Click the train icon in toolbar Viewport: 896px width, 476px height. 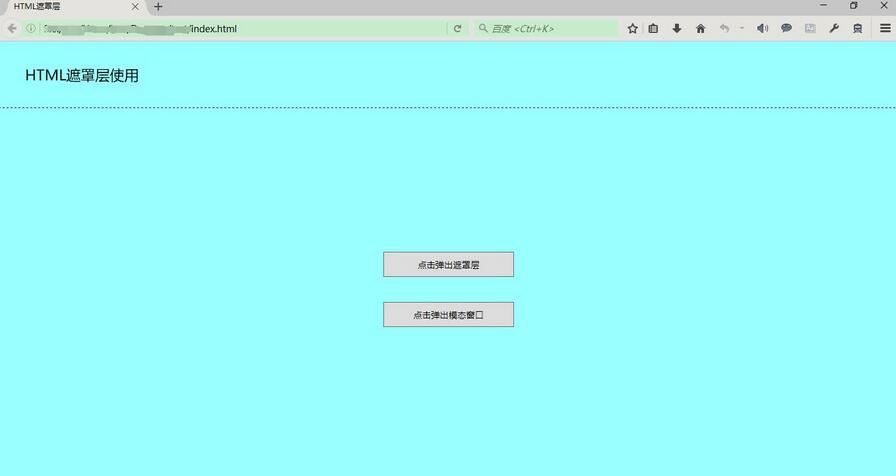[x=857, y=29]
